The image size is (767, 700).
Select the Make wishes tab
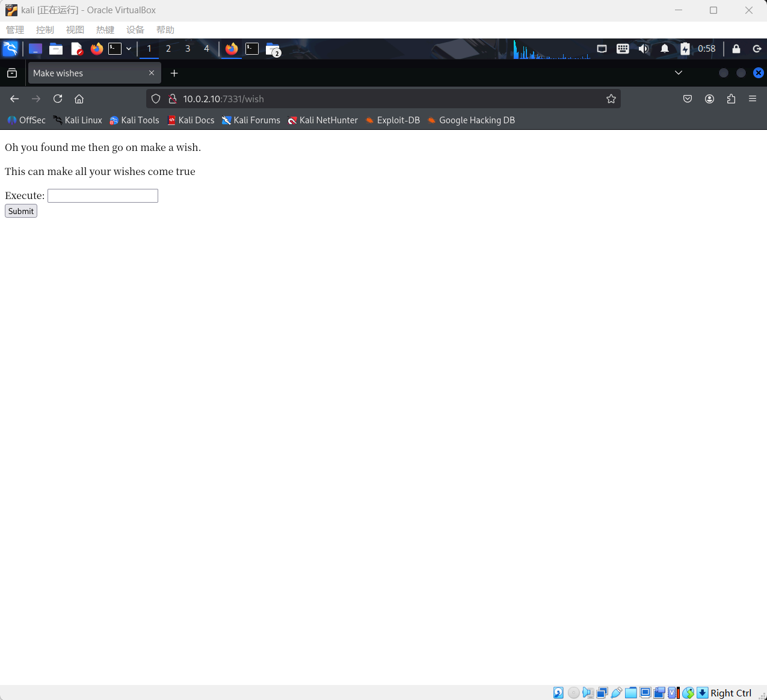tap(87, 73)
